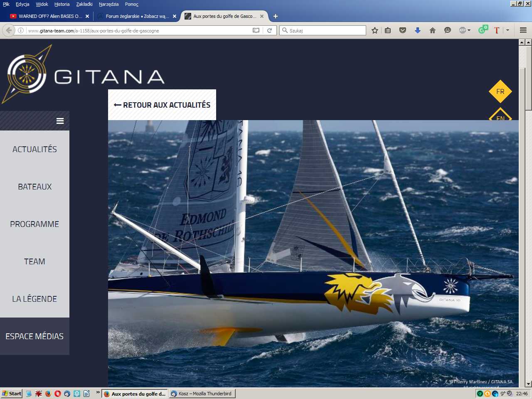Open ESPACE MÉDIAS in the site sidebar
Image resolution: width=532 pixels, height=399 pixels.
click(x=34, y=336)
